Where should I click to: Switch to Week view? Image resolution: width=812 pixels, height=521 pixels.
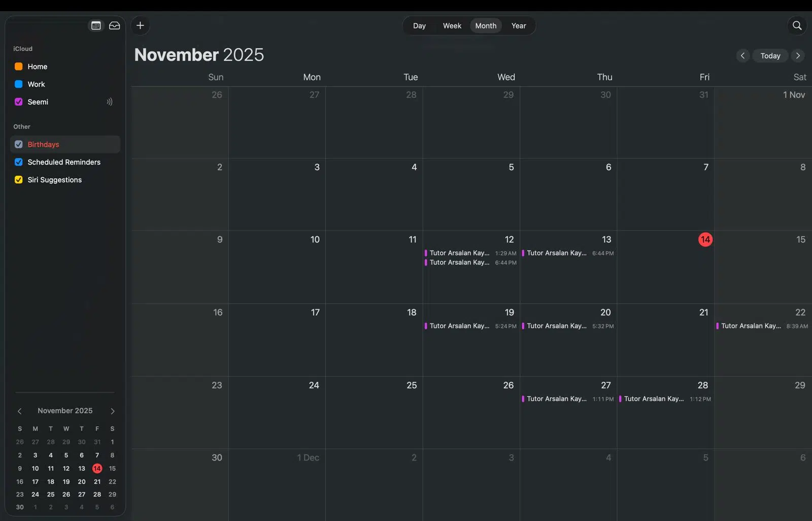(x=452, y=26)
